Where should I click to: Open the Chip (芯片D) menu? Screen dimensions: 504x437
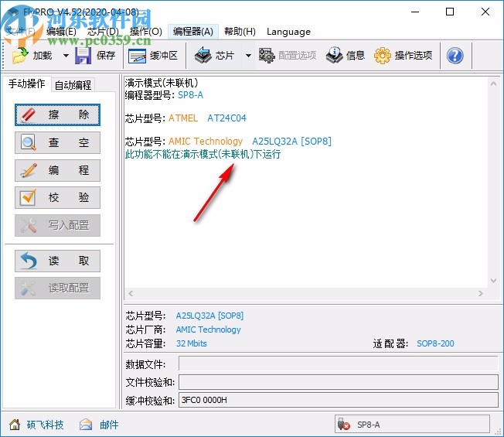[x=103, y=32]
